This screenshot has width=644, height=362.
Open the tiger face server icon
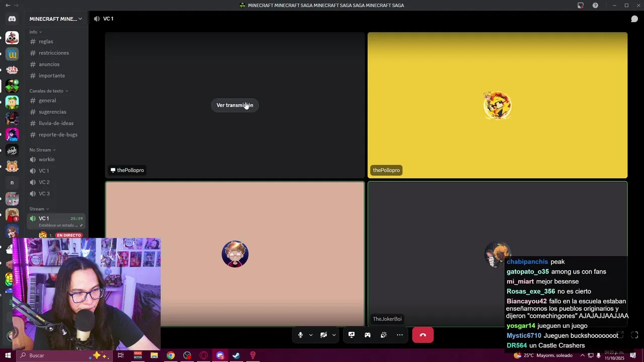[x=12, y=166]
